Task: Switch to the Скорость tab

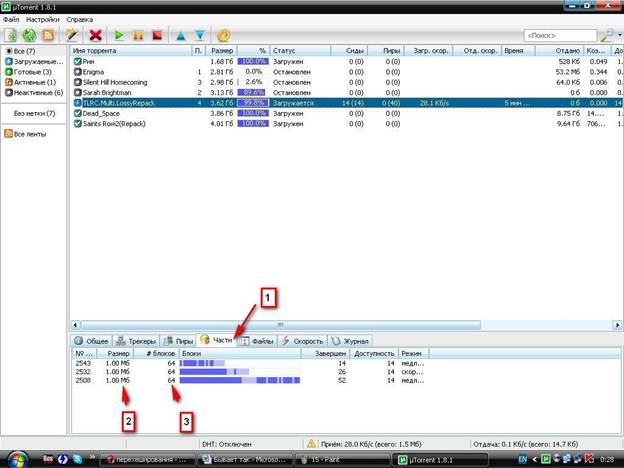Action: (302, 341)
